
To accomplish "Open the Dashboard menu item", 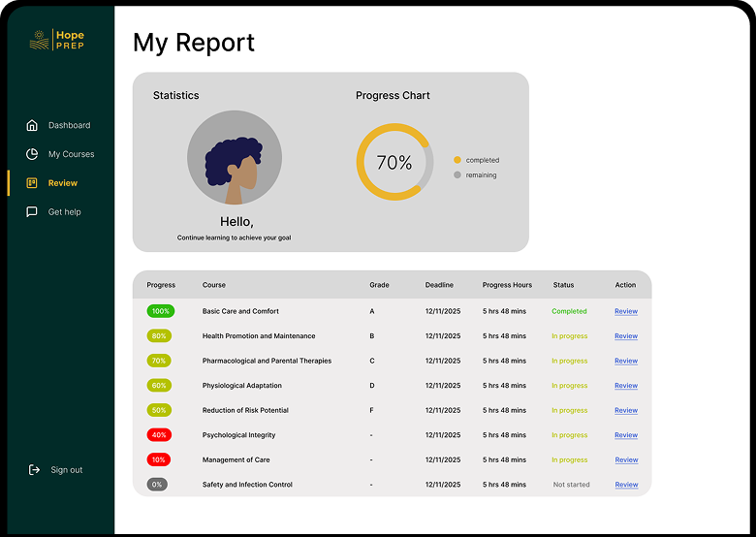I will [69, 125].
